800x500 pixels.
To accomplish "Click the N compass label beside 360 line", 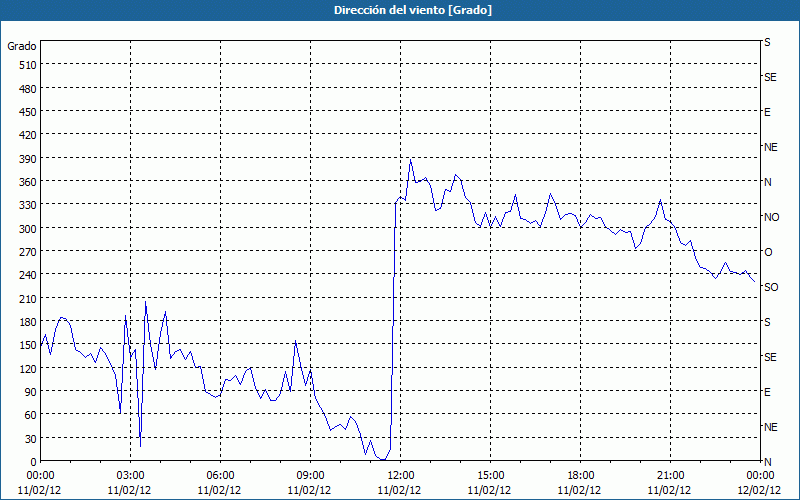I will (x=768, y=182).
